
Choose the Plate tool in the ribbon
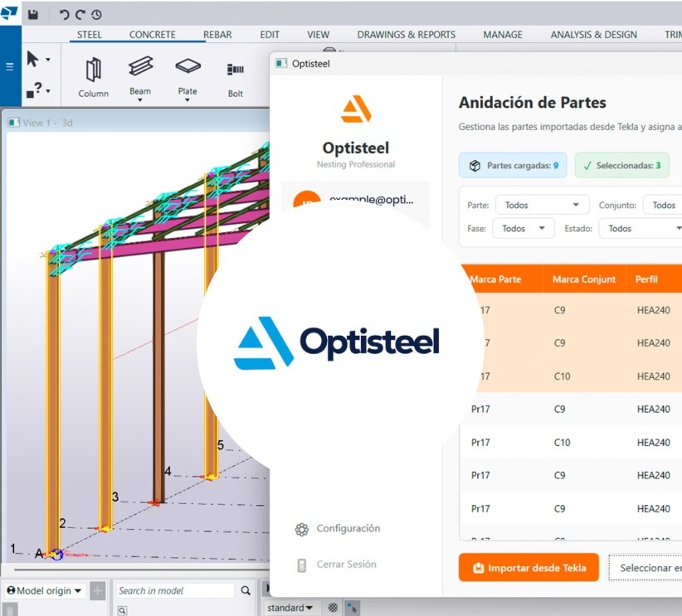(x=188, y=76)
